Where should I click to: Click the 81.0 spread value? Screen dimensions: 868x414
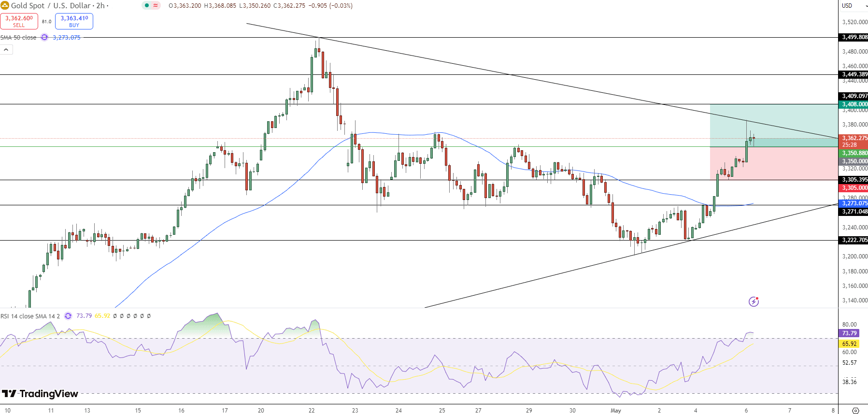[46, 22]
